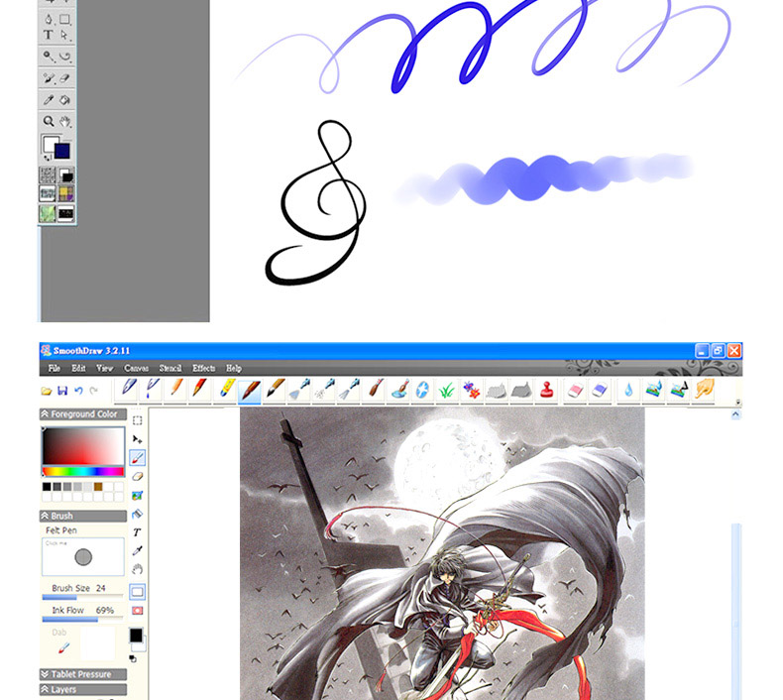Open the Canvas menu

click(x=136, y=368)
